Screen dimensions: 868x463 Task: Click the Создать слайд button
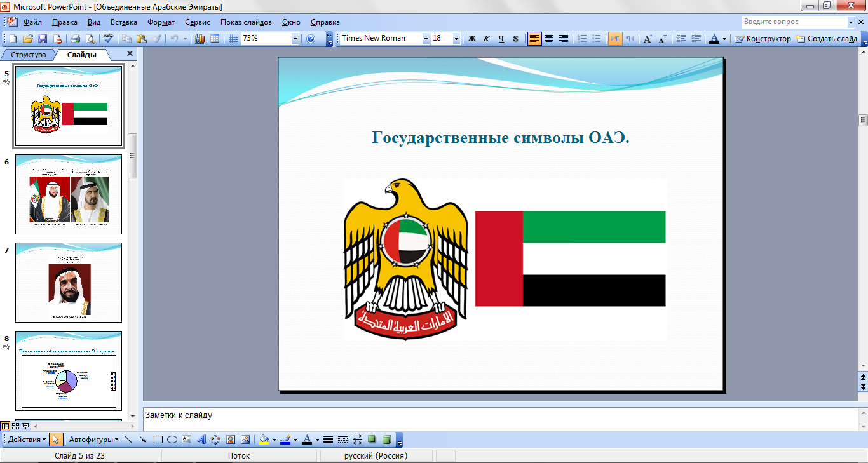pos(827,39)
